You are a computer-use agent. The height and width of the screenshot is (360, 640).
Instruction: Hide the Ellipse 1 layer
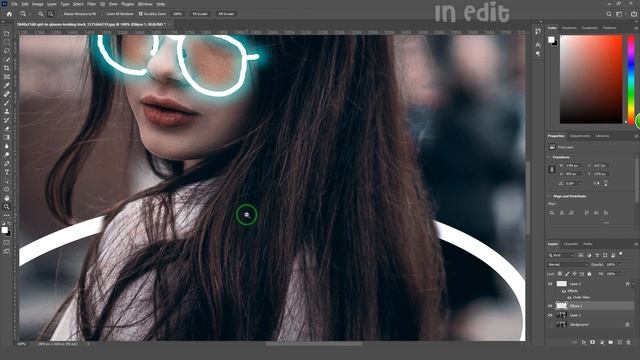pyautogui.click(x=550, y=306)
